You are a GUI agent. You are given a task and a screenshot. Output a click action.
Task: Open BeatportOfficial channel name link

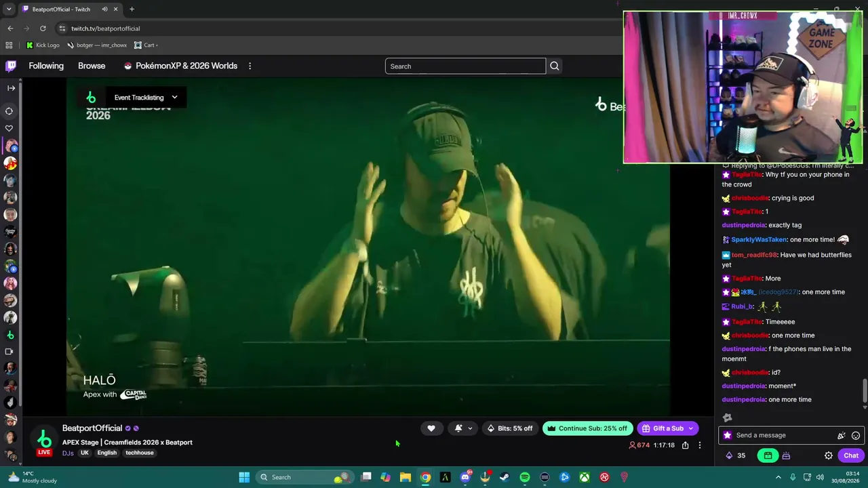click(92, 428)
